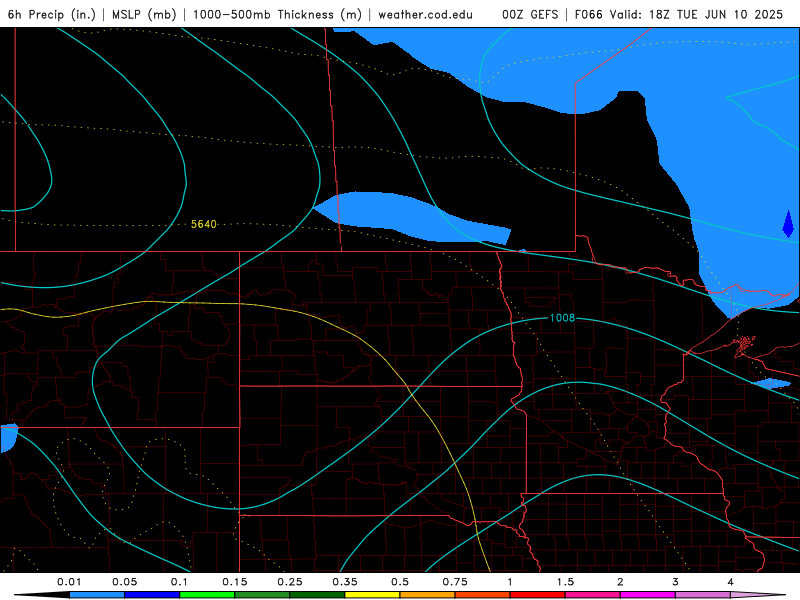Click the 0.01 legend value
Screen dimensions: 800x600
point(69,582)
